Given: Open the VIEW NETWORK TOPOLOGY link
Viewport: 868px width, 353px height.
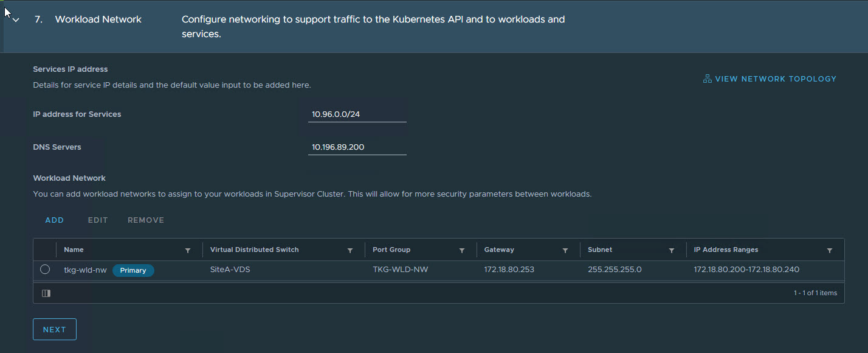Looking at the screenshot, I should [776, 79].
